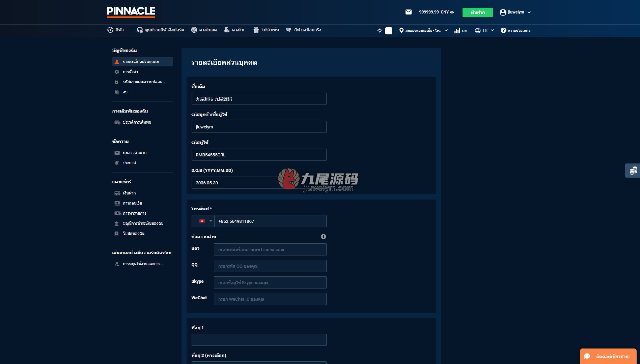Toggle balance visibility eye icon

point(452,12)
